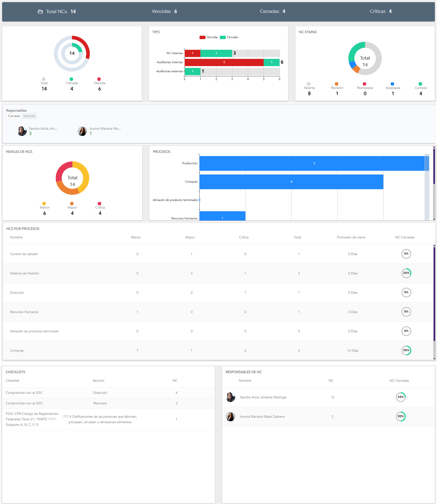
Task: Click the Total NCs folder icon
Action: click(x=40, y=11)
